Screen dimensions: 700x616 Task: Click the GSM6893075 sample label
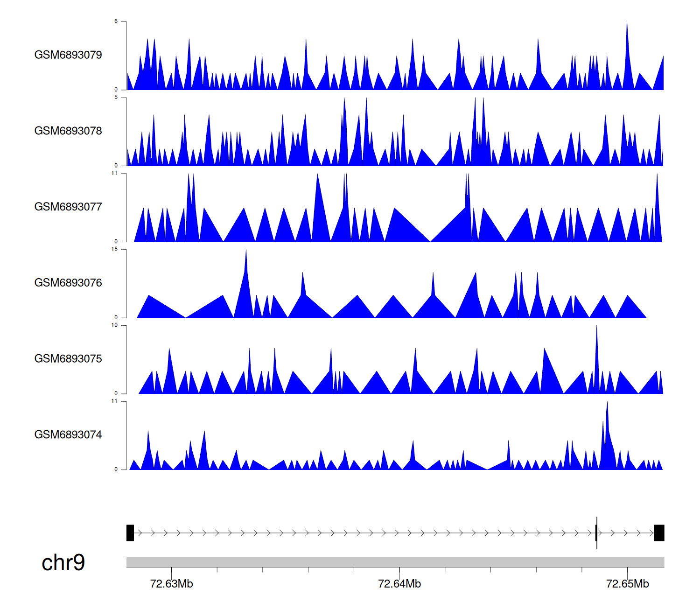[68, 358]
